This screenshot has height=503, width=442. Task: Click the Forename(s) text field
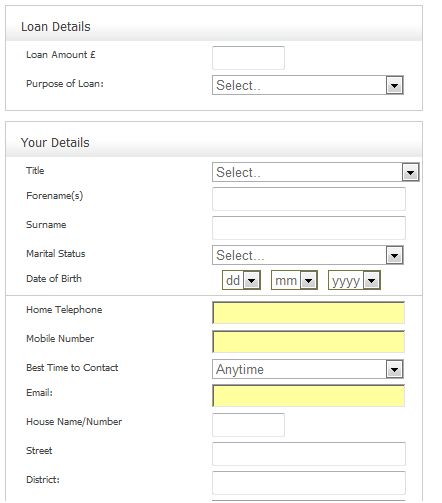pyautogui.click(x=309, y=199)
